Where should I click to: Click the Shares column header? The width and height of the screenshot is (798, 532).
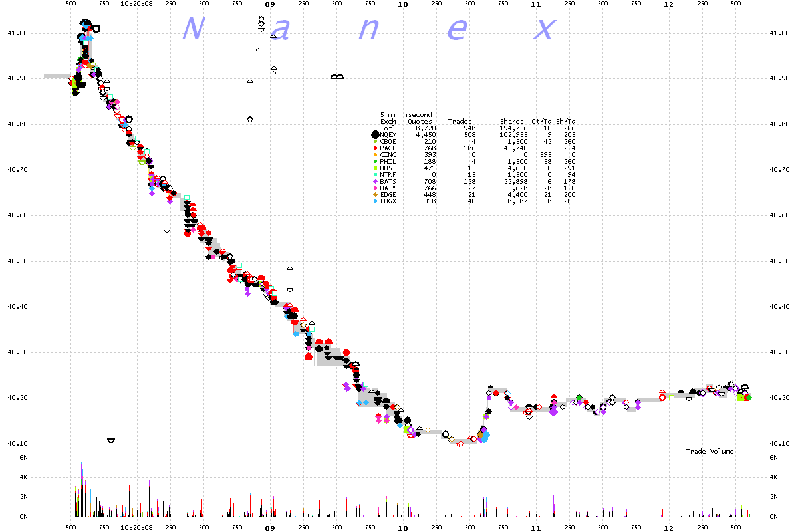coord(511,122)
